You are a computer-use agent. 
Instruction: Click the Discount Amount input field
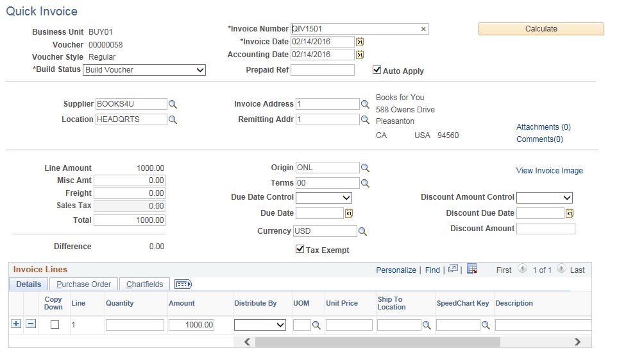tap(546, 229)
